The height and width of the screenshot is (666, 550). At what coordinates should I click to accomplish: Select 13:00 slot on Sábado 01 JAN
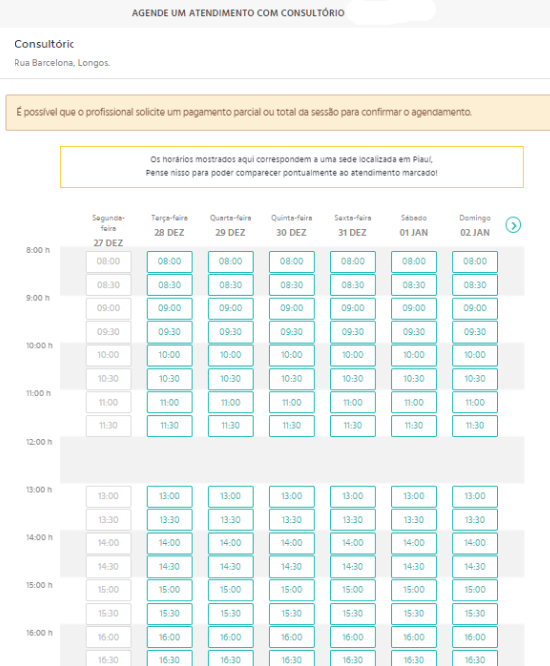click(414, 497)
